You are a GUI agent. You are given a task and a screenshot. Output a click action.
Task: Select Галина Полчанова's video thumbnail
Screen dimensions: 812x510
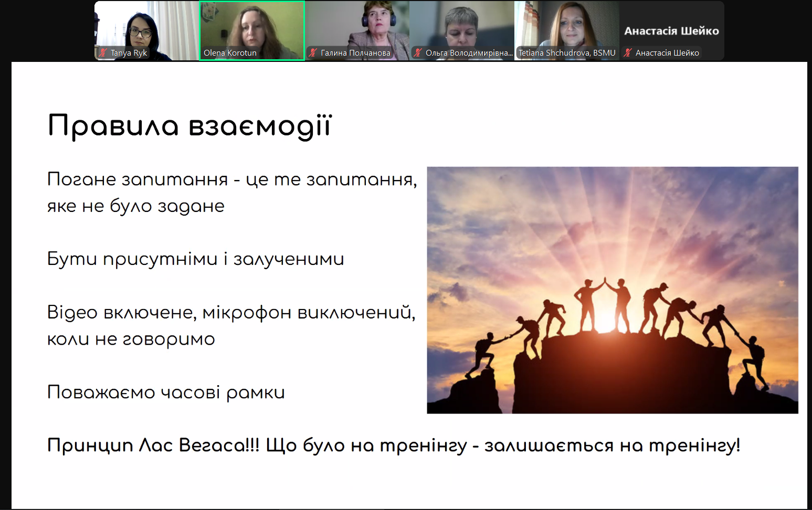[357, 30]
